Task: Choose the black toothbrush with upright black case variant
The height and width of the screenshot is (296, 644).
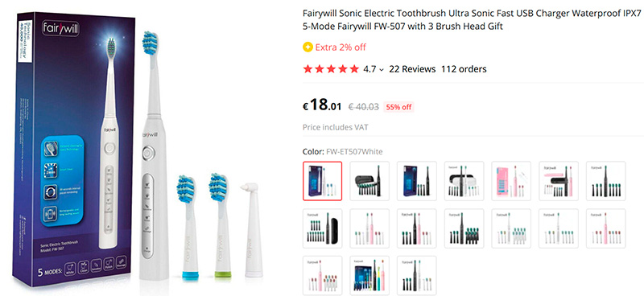Action: click(323, 228)
